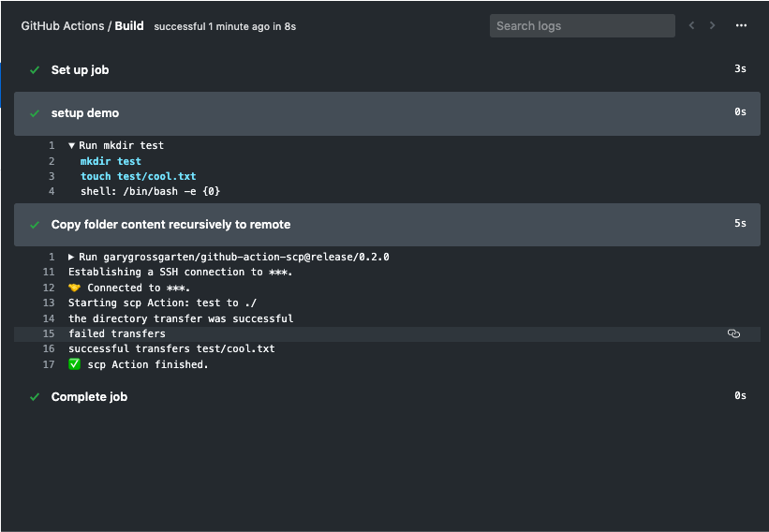
Task: Expand the Complete job step
Action: [x=387, y=397]
